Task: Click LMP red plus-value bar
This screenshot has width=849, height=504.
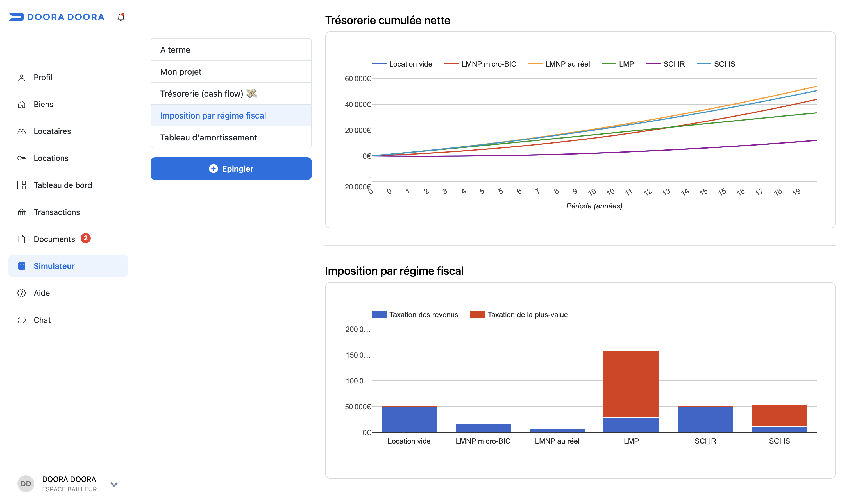Action: point(631,384)
